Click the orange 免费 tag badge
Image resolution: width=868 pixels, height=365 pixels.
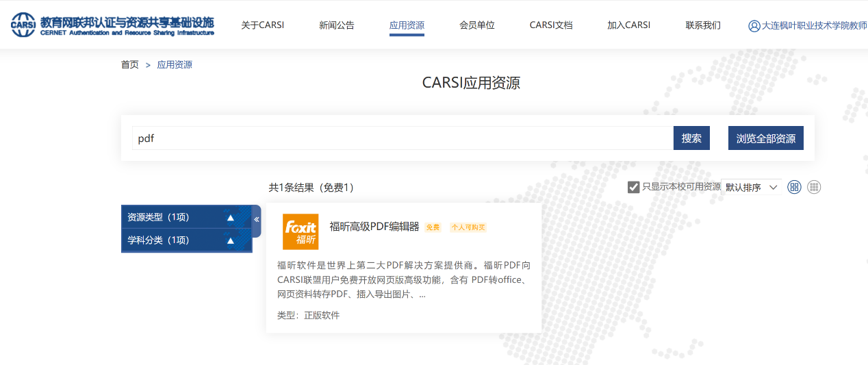(x=433, y=227)
